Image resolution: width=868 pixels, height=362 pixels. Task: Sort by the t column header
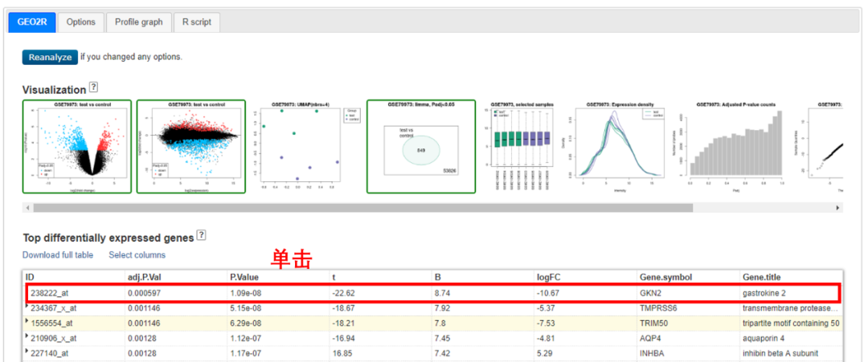click(380, 276)
